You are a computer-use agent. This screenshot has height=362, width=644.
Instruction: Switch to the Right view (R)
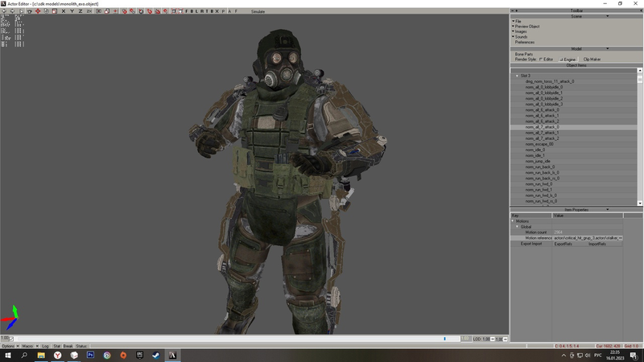pos(201,11)
